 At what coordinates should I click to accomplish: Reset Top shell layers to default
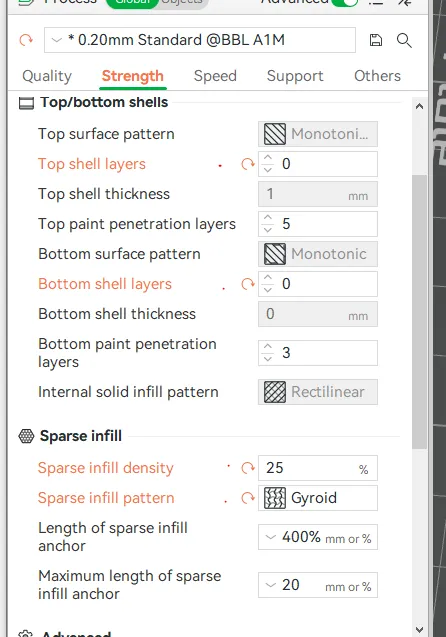pos(247,164)
